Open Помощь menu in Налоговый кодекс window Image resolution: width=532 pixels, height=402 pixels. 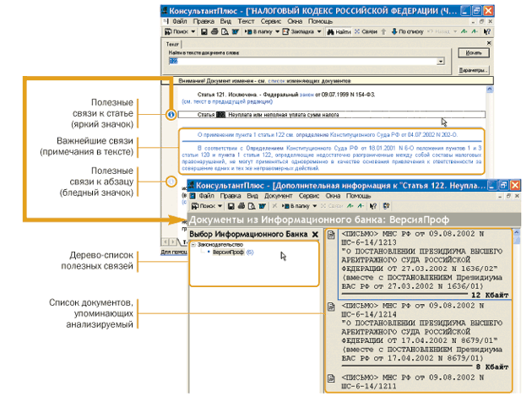pos(320,21)
